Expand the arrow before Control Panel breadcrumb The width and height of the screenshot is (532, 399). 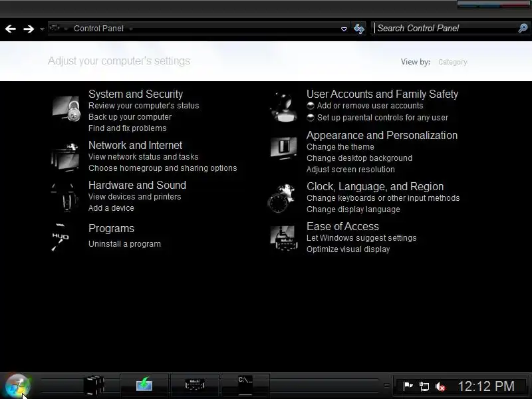click(66, 29)
